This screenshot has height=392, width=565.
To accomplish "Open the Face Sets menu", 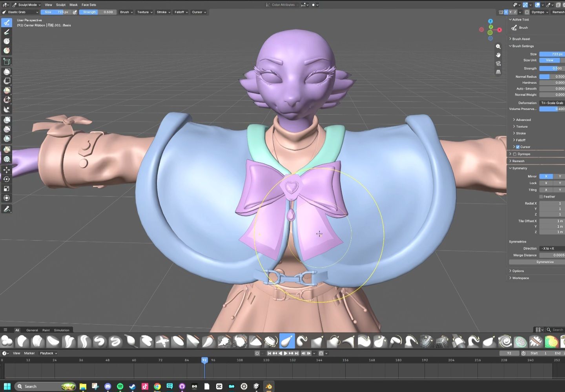I will tap(89, 5).
